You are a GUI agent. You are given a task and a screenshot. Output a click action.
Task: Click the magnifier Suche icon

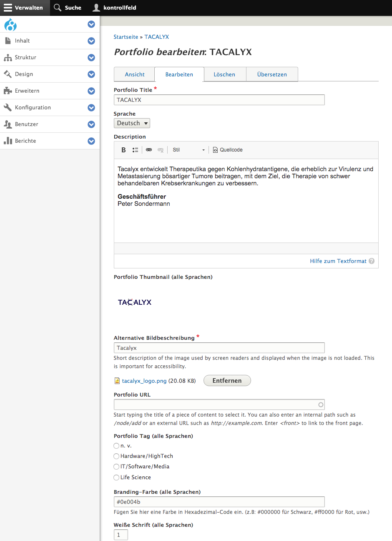(58, 8)
